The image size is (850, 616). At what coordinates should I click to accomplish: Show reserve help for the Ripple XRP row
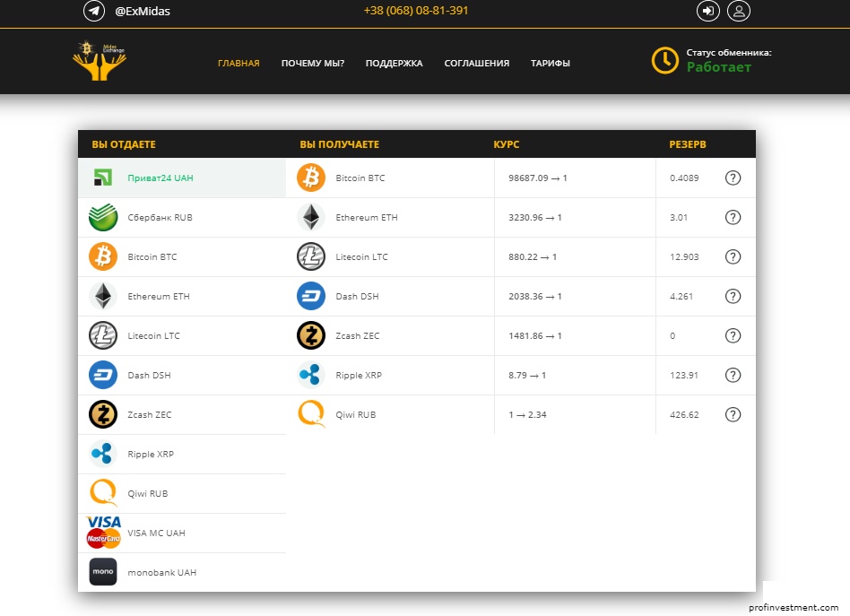coord(733,375)
